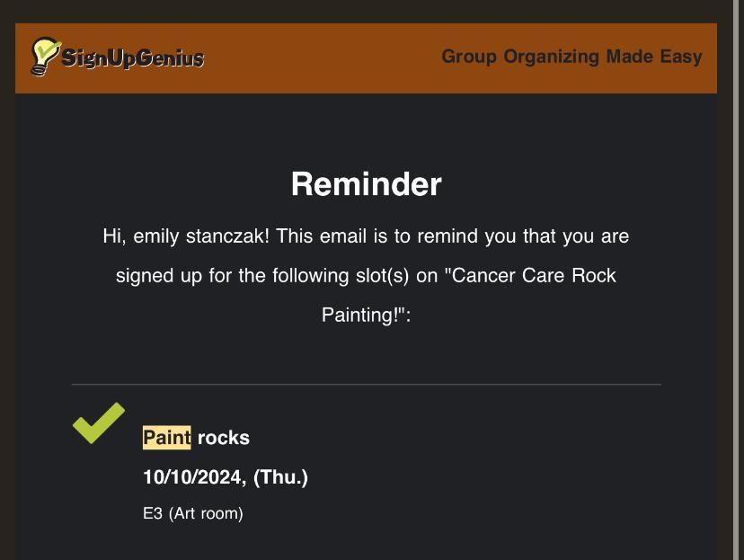
Task: Click the "Cancer Care Rock" sign-up title text
Action: click(x=534, y=275)
